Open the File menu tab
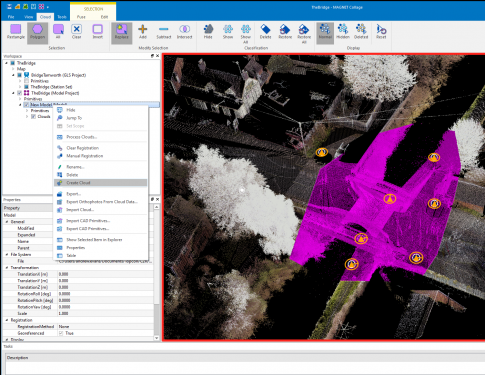 [x=11, y=17]
